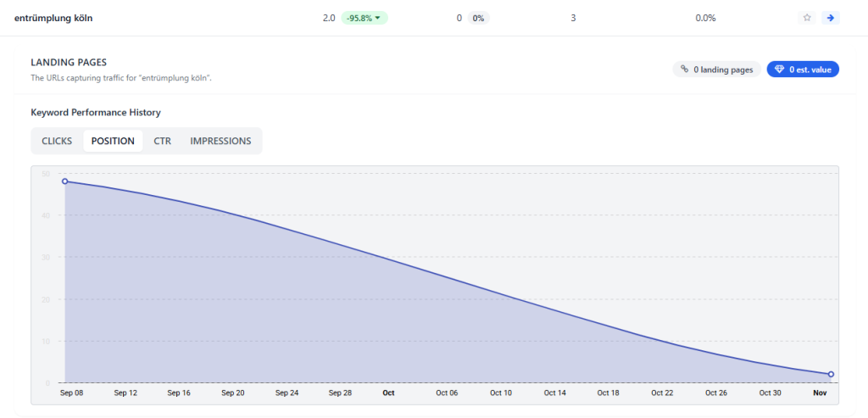Click the Oct 14 axis label
The width and height of the screenshot is (868, 418).
click(x=554, y=393)
